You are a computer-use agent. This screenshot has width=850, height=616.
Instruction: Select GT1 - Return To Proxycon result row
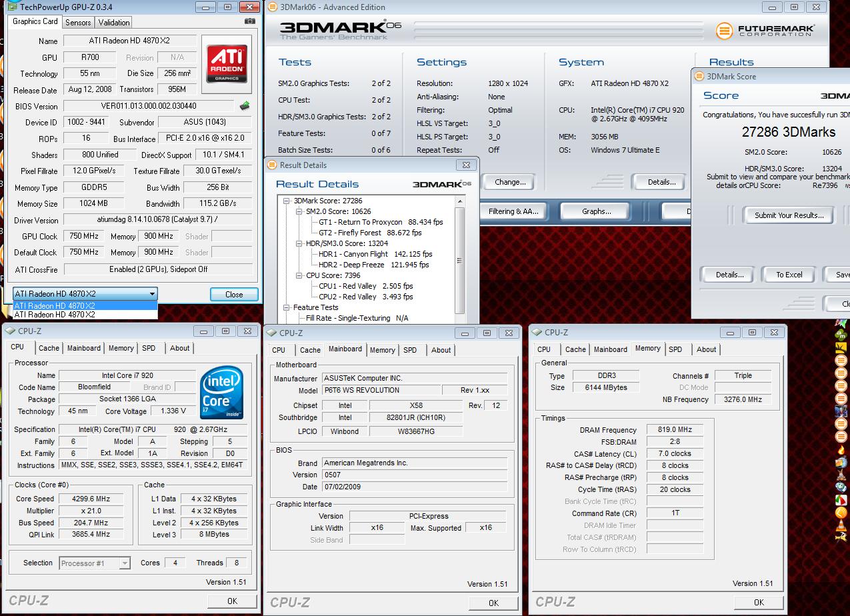point(381,222)
